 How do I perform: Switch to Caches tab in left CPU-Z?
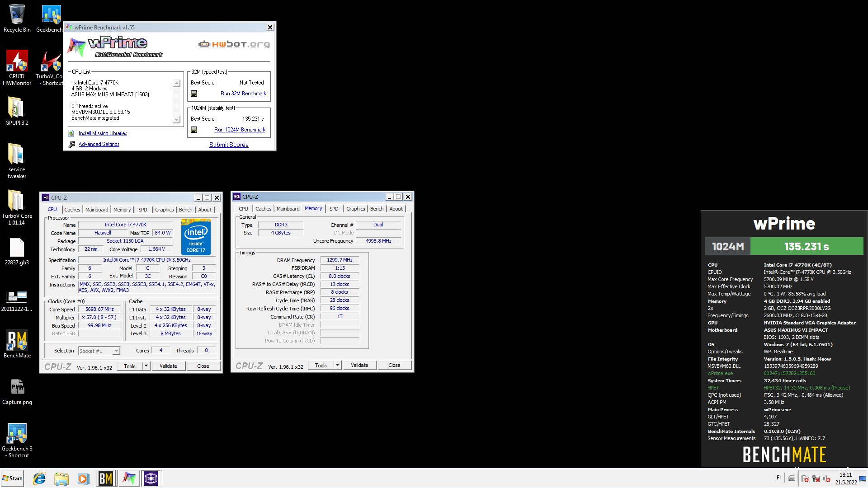(72, 210)
